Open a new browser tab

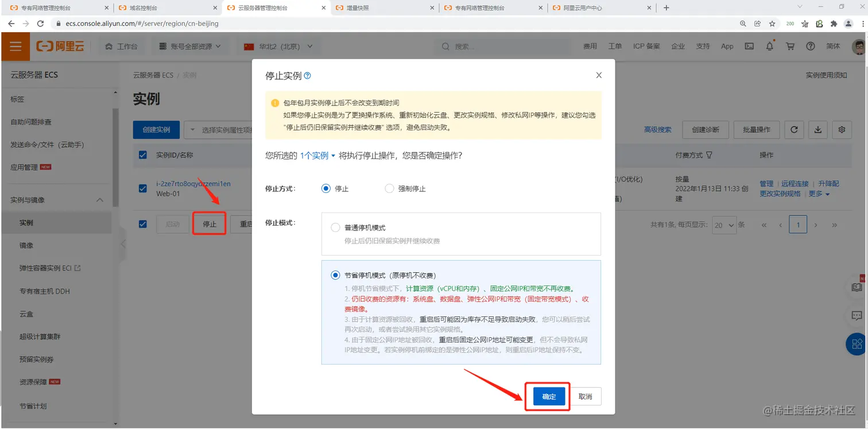tap(666, 7)
